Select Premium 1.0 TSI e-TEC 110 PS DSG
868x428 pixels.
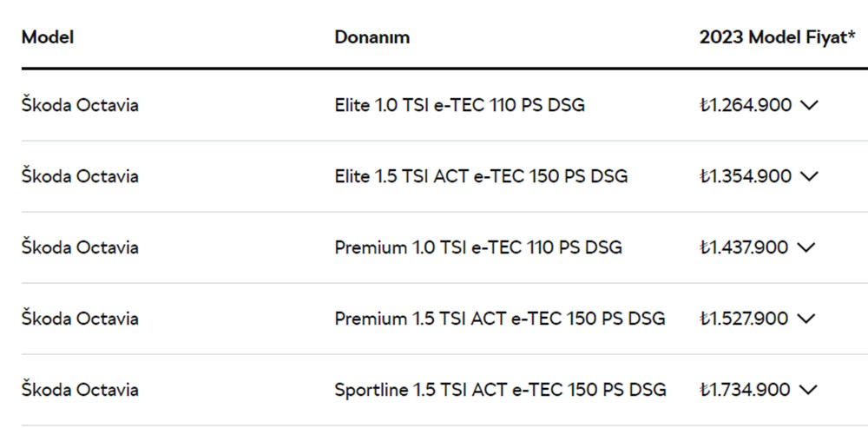pos(478,247)
